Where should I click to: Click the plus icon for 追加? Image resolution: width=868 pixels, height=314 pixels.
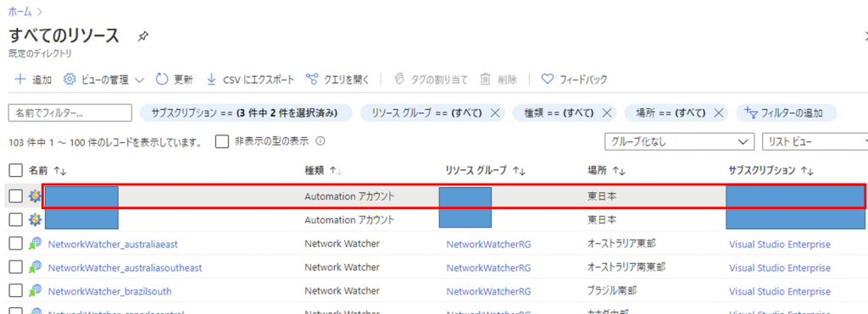[x=20, y=79]
